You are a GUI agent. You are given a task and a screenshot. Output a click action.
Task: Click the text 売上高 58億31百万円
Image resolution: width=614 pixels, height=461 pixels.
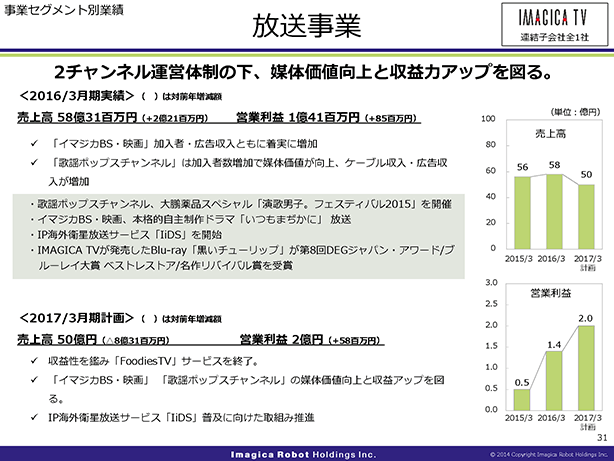click(77, 117)
